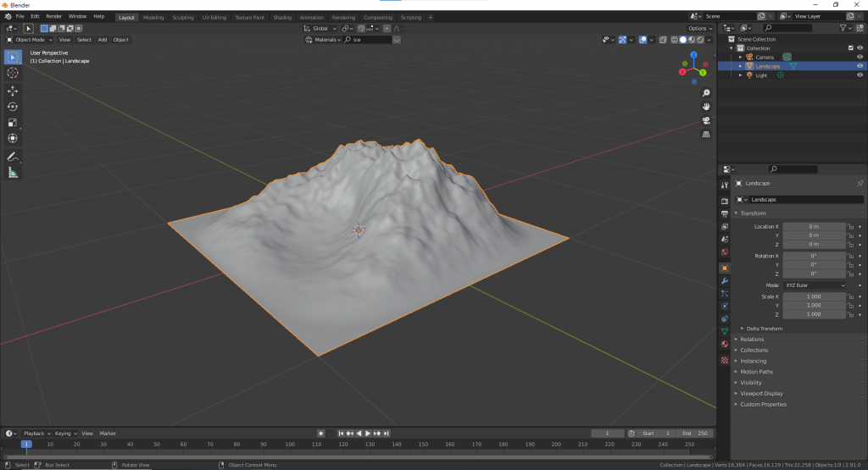The height and width of the screenshot is (470, 868).
Task: Click the pan view hand icon
Action: [706, 107]
